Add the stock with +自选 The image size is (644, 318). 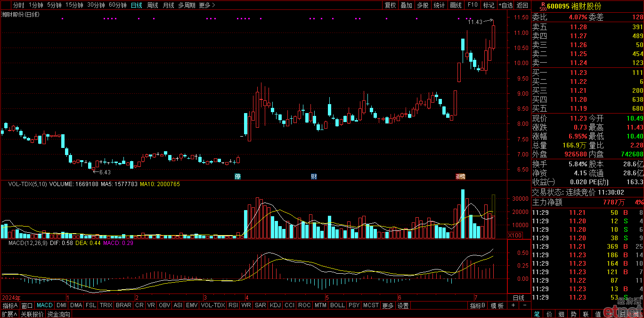click(505, 5)
